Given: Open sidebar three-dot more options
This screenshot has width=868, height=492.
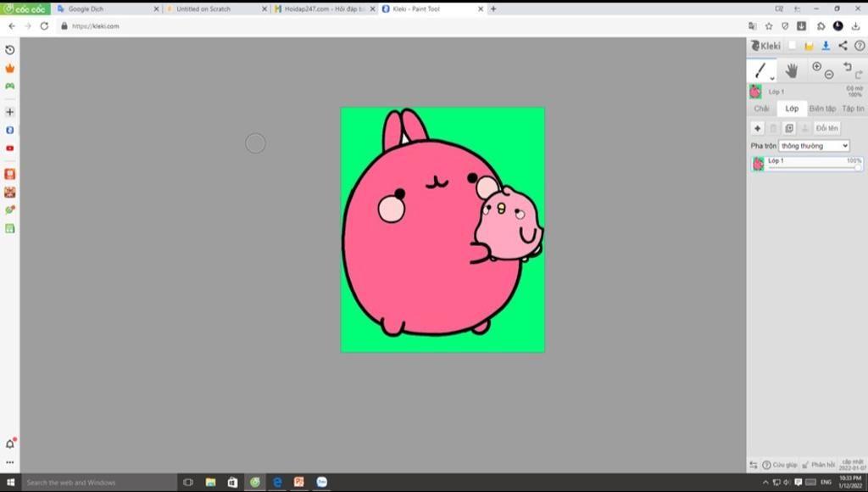Looking at the screenshot, I should pos(10,462).
